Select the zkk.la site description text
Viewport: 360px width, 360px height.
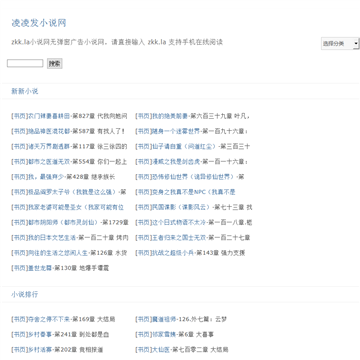point(117,42)
